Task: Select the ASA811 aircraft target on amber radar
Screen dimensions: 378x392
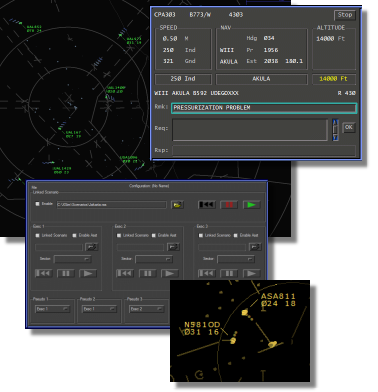Action: pyautogui.click(x=245, y=312)
